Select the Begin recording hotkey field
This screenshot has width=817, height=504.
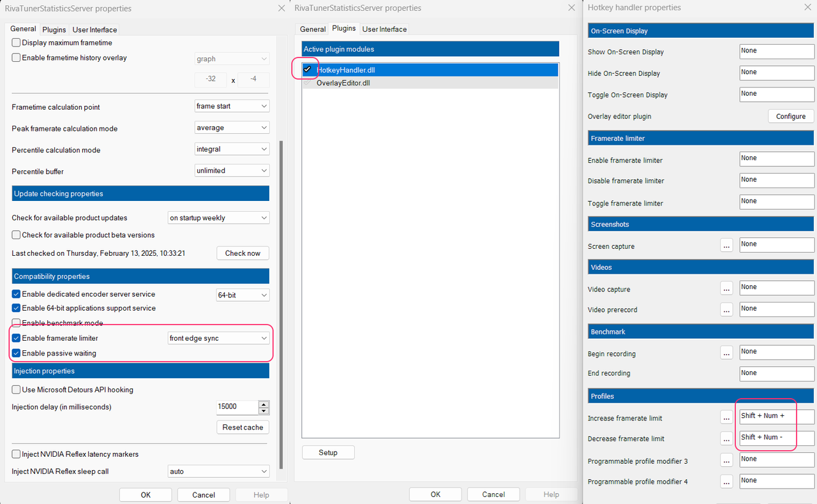[777, 352]
